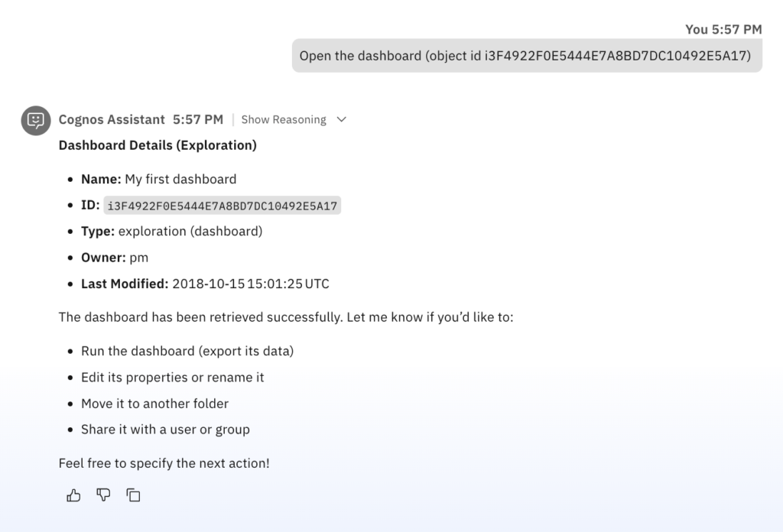The height and width of the screenshot is (532, 783).
Task: Click the "You 5:57 PM" sender label
Action: click(x=723, y=29)
